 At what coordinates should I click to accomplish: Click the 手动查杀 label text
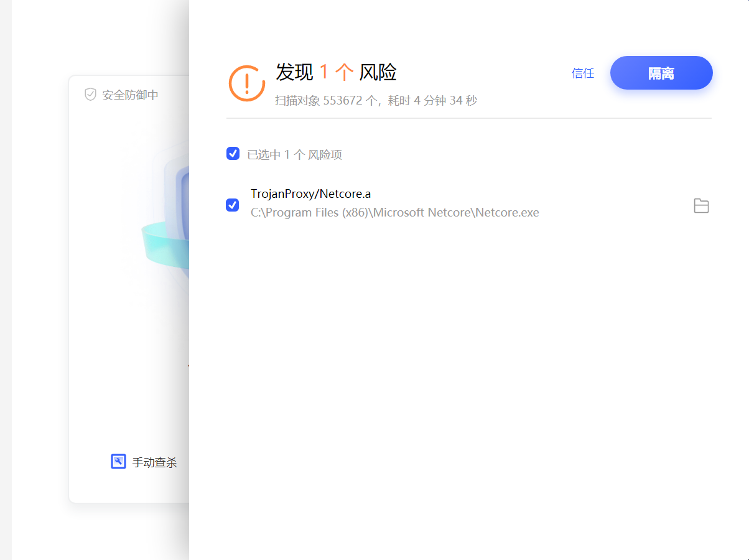click(x=154, y=462)
